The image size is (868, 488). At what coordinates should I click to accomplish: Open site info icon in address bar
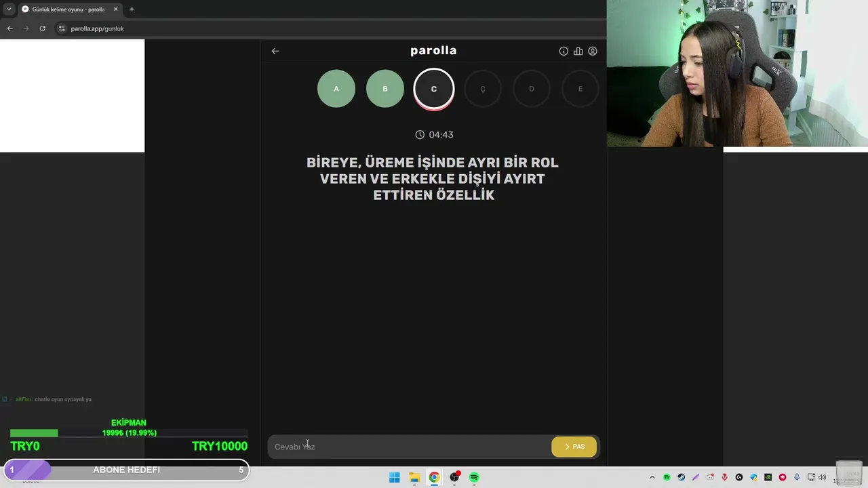tap(62, 28)
